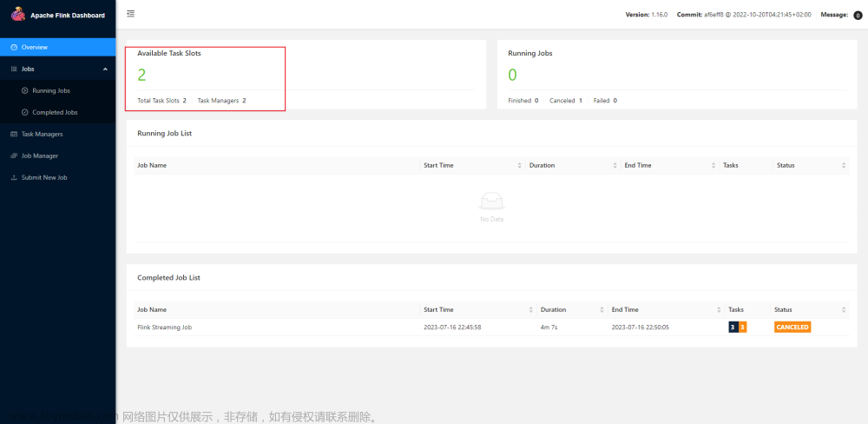
Task: Click the Finished 0 statistic
Action: pyautogui.click(x=523, y=101)
